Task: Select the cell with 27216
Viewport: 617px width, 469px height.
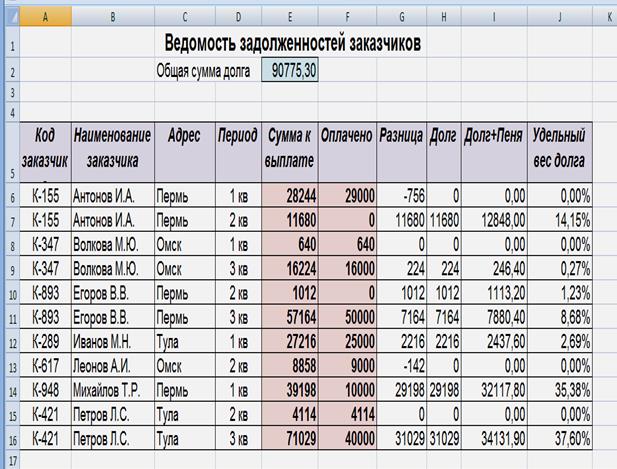Action: (290, 341)
